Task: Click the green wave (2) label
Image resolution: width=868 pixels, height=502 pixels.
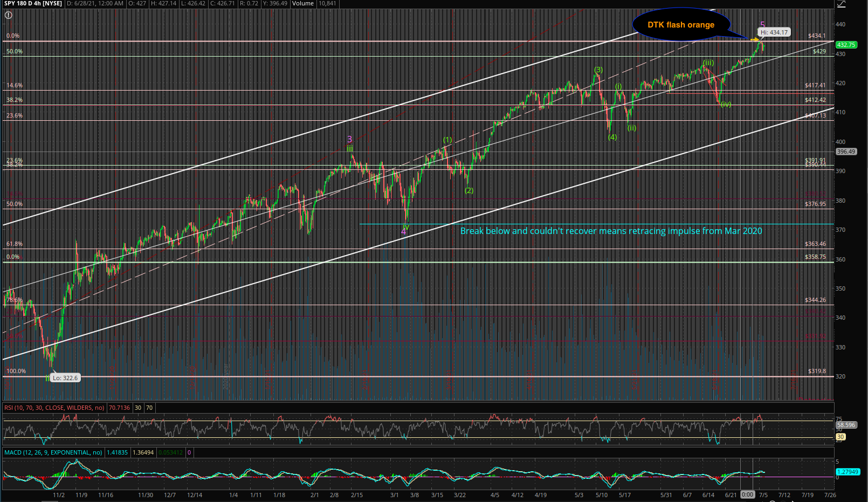Action: (x=469, y=190)
